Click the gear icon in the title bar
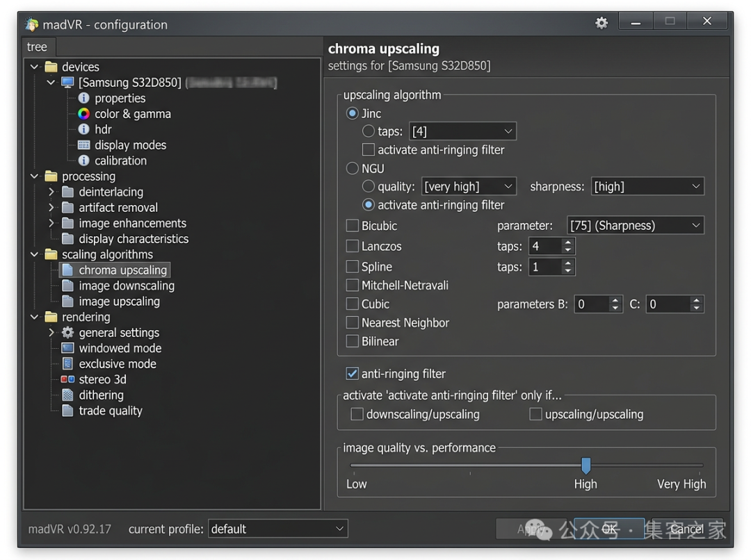 tap(601, 23)
